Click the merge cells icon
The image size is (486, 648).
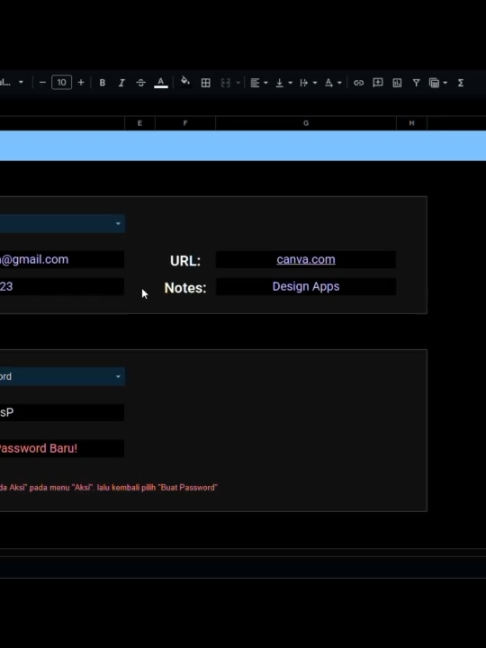(x=225, y=83)
